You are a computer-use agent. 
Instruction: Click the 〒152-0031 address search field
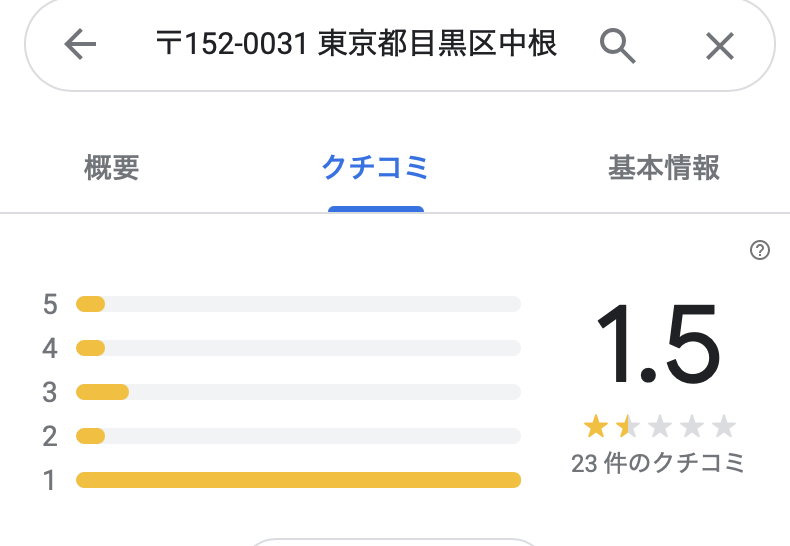pyautogui.click(x=355, y=45)
